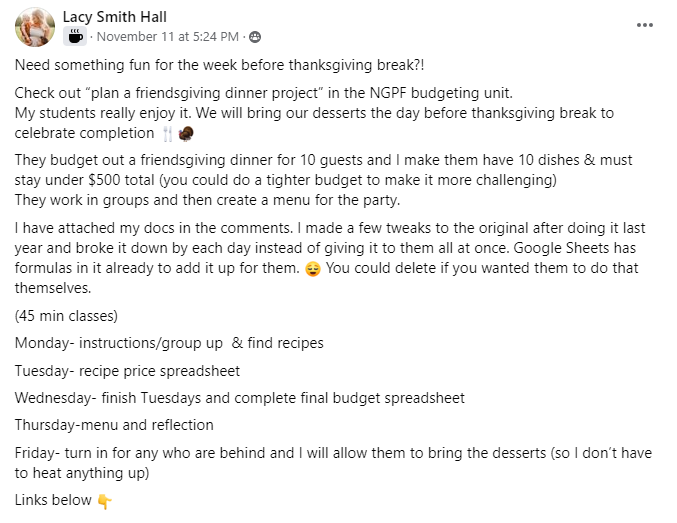The image size is (677, 523).
Task: Click the group audience privacy icon
Action: [x=255, y=38]
